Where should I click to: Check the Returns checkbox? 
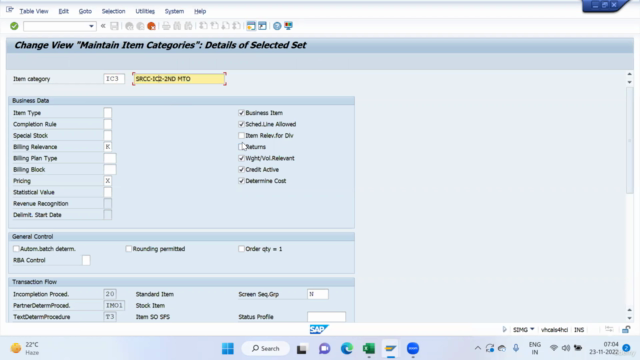coord(241,147)
